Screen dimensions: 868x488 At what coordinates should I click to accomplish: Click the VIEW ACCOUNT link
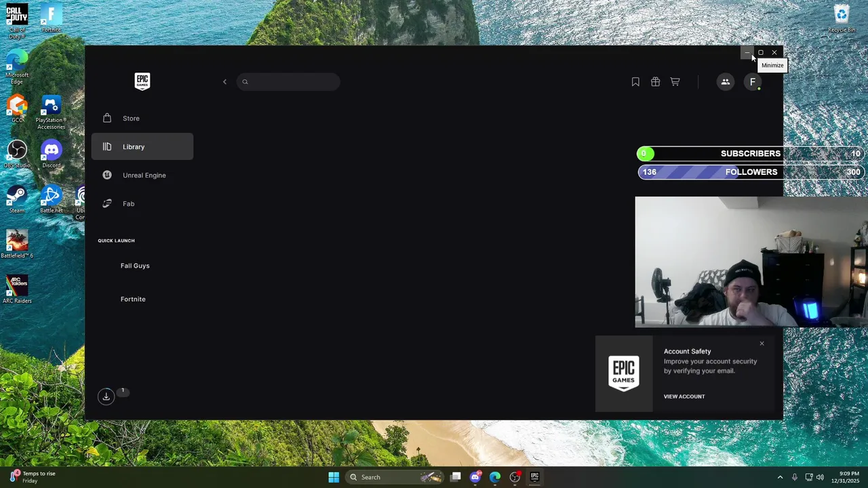(x=684, y=396)
